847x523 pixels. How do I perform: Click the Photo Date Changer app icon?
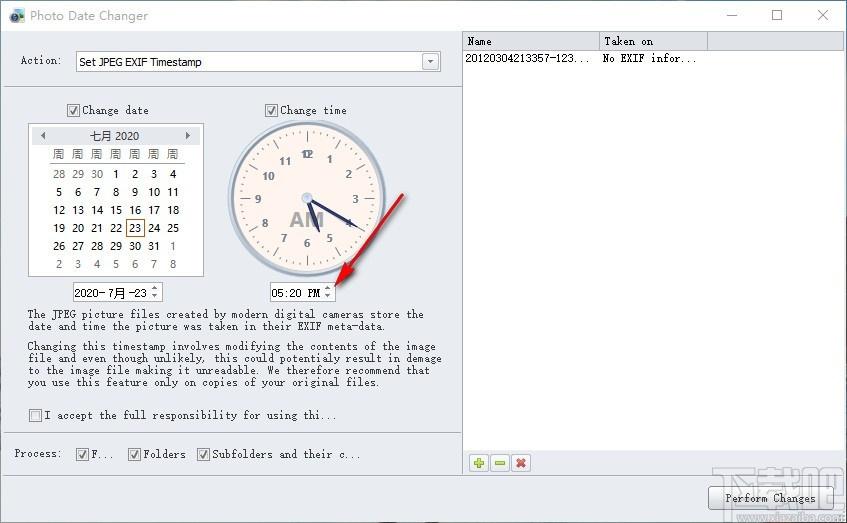[17, 16]
